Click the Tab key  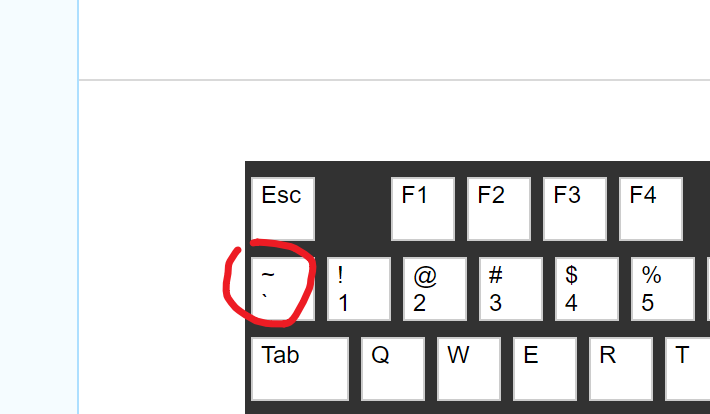tap(300, 369)
